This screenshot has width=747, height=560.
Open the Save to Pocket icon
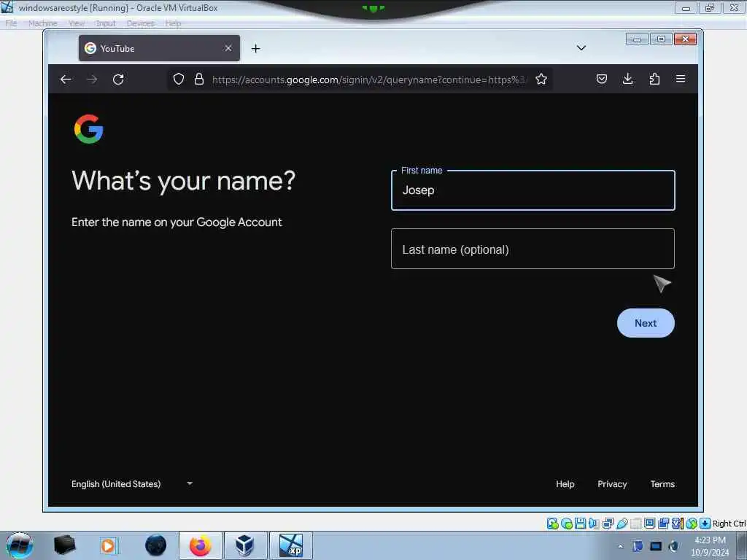(x=602, y=79)
